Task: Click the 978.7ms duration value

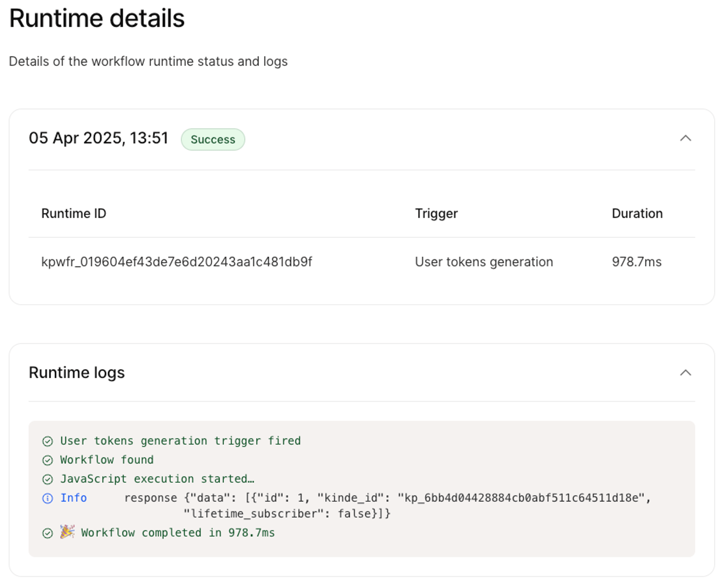Action: (636, 262)
